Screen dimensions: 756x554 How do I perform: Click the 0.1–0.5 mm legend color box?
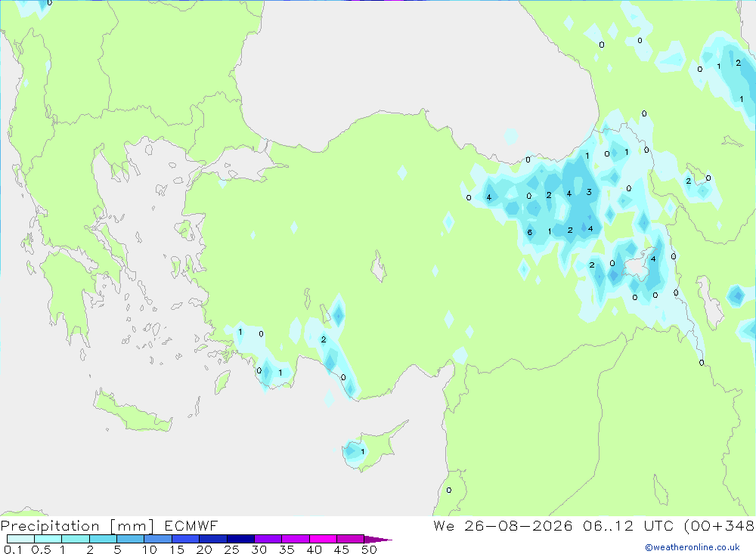point(20,539)
